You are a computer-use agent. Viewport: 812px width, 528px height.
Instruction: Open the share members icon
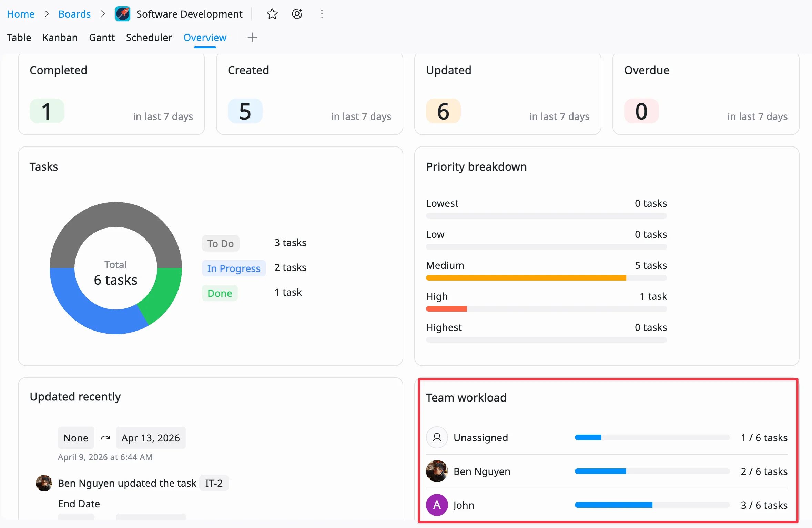click(297, 14)
